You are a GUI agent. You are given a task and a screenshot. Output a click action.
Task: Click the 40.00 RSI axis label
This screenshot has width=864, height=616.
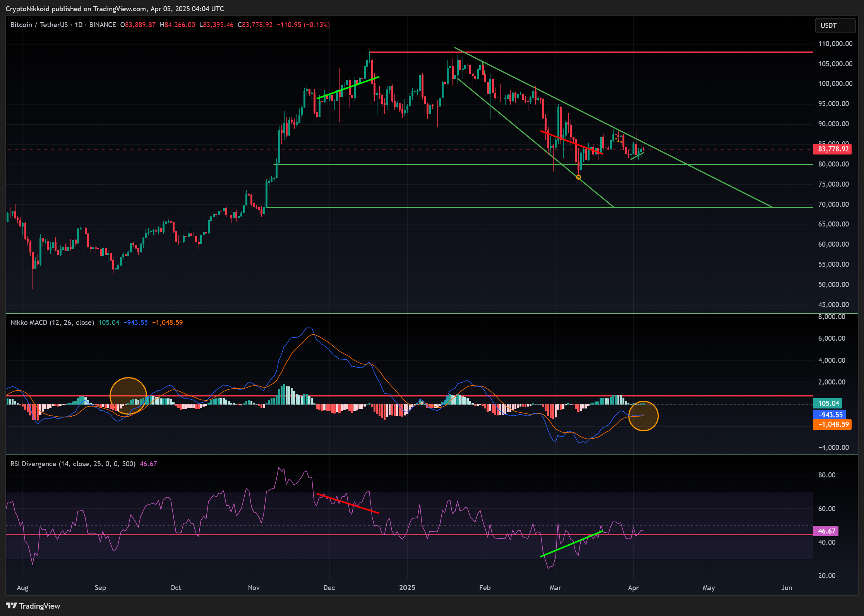[827, 542]
